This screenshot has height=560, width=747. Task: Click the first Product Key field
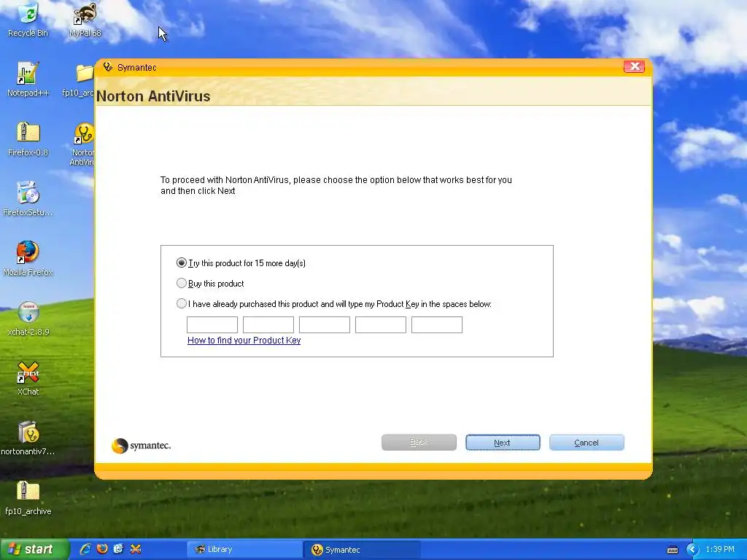click(212, 324)
